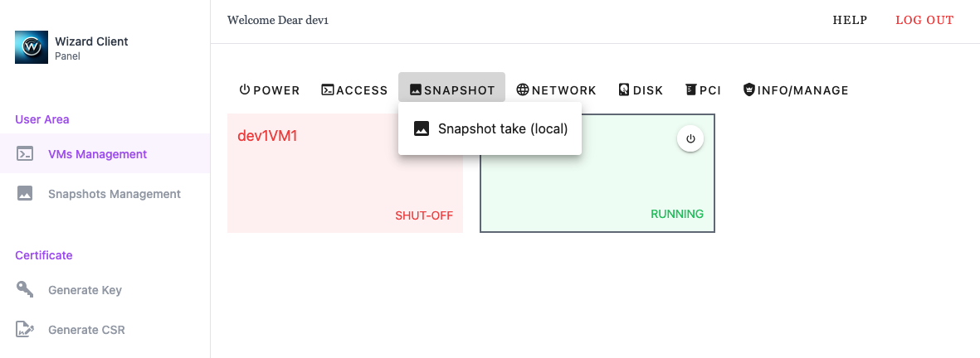Select Snapshot take (local) menu item
Image resolution: width=980 pixels, height=358 pixels.
502,128
